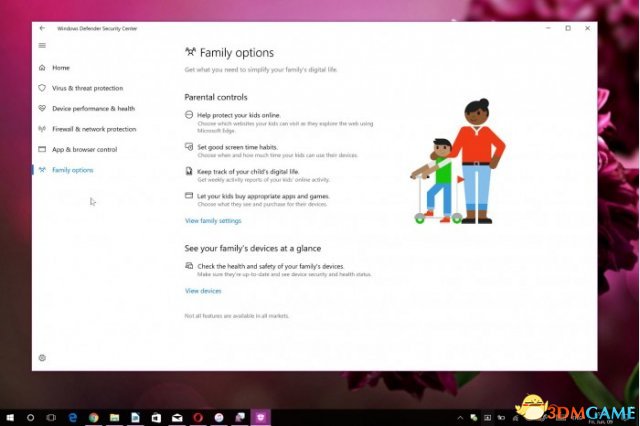Click the icon next to Help protect your kids online

(189, 115)
